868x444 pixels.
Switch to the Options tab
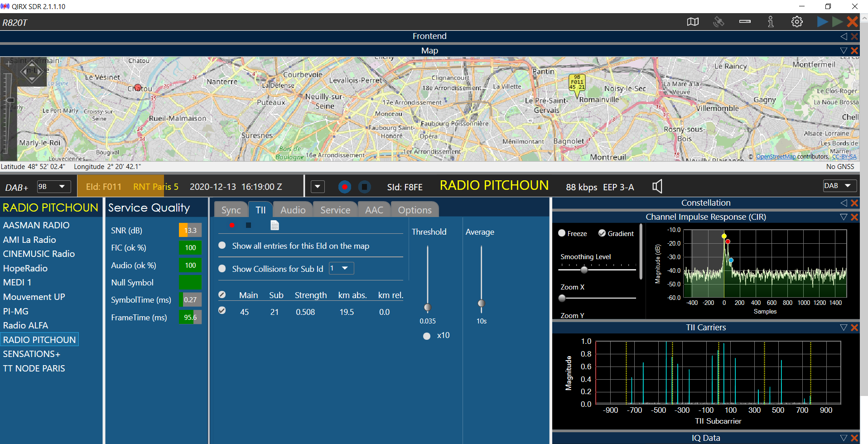click(x=415, y=210)
